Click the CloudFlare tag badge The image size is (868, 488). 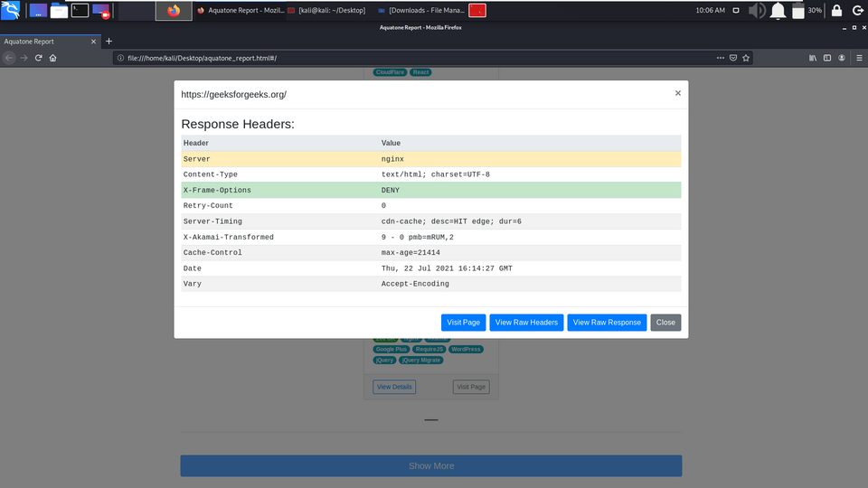click(x=390, y=72)
